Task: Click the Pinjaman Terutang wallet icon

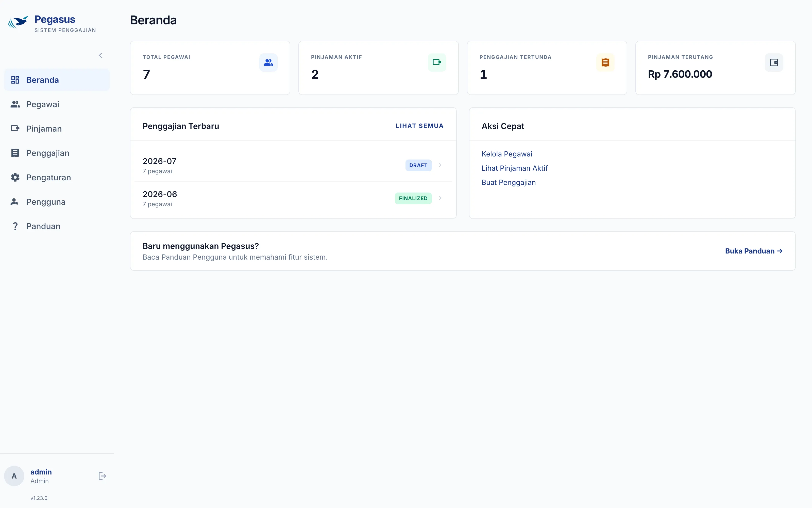Action: [774, 62]
